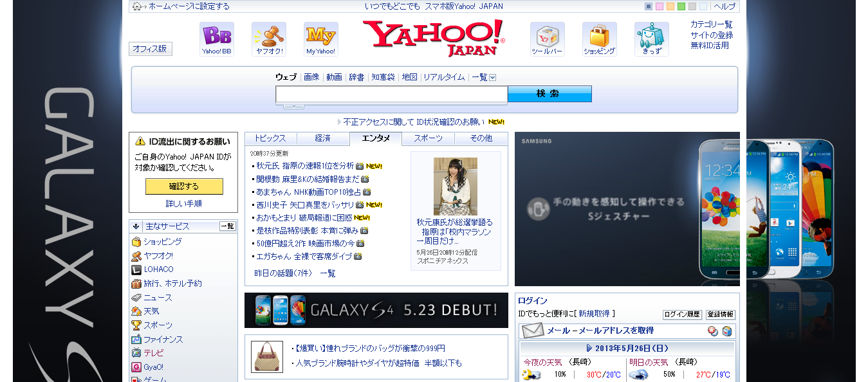Image resolution: width=868 pixels, height=382 pixels.
Task: Open the ツールバー cube icon
Action: click(548, 39)
